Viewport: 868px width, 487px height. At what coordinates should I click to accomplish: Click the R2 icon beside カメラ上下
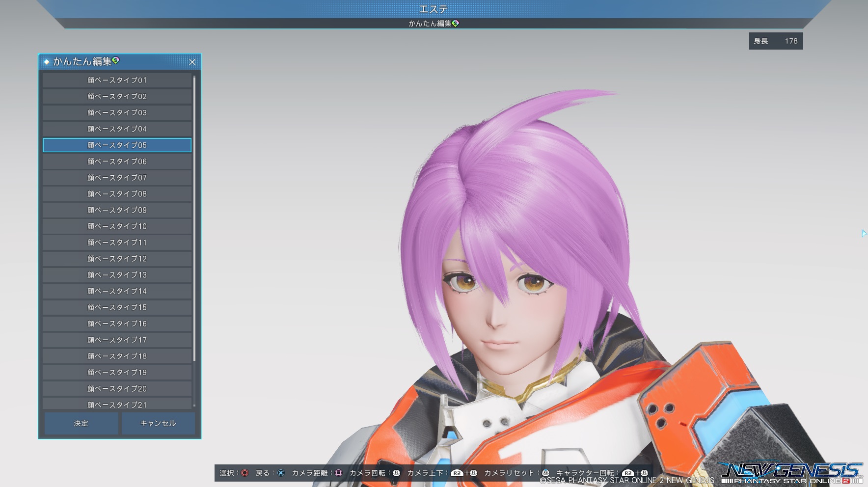pyautogui.click(x=457, y=473)
